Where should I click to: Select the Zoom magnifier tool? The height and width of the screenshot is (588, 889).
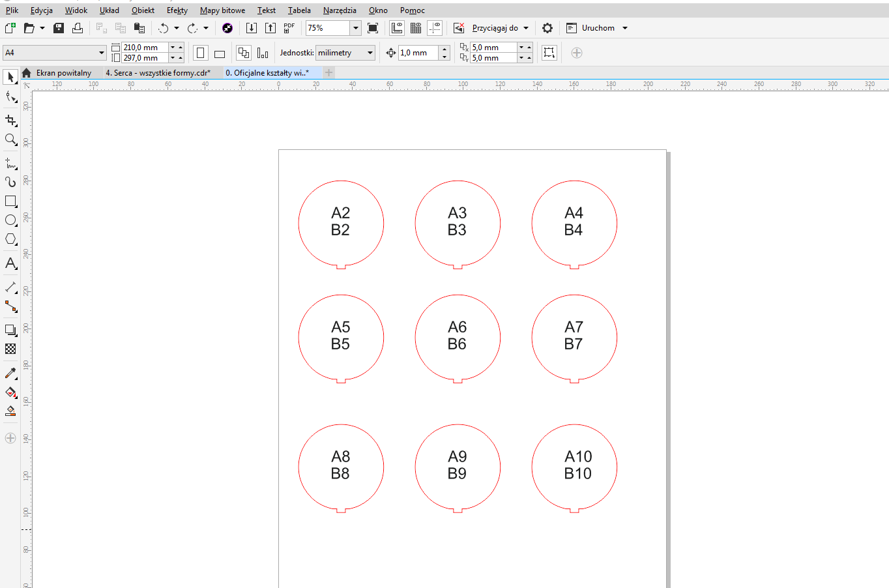tap(10, 140)
